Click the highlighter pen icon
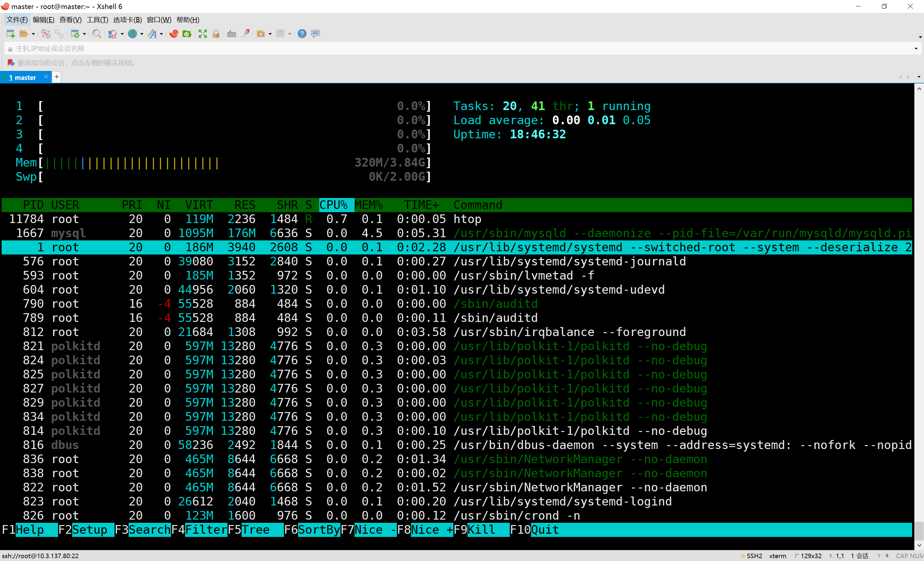 pos(245,34)
